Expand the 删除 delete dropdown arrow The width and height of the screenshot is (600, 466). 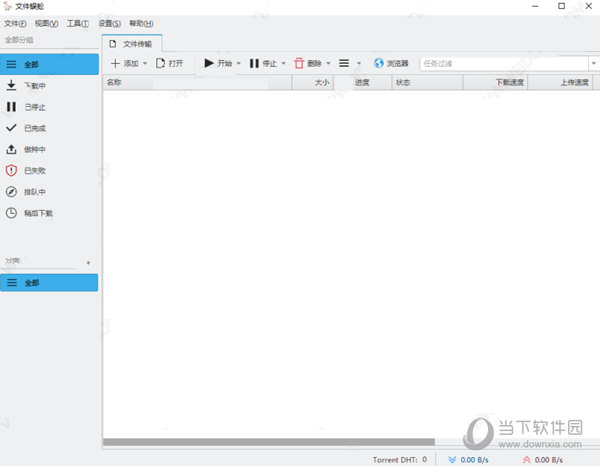[x=328, y=63]
